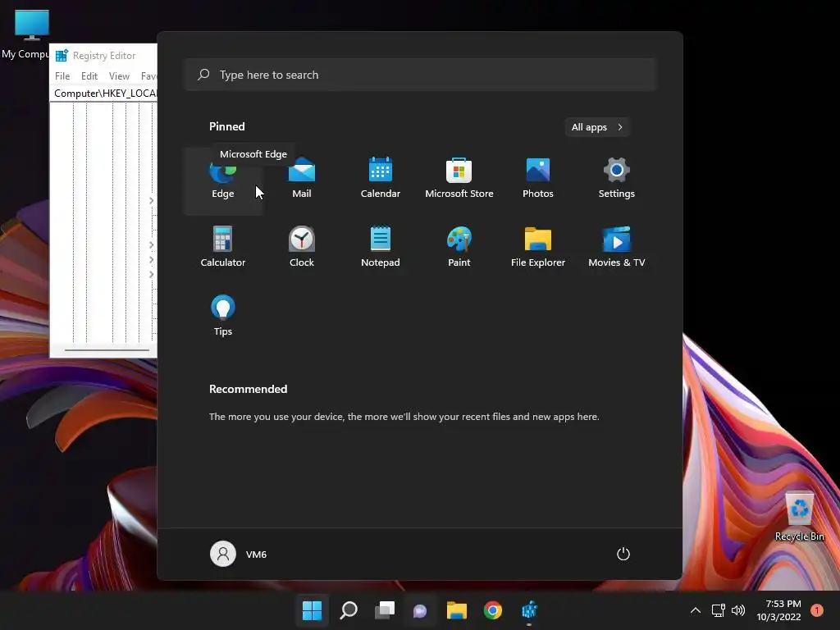Screen dimensions: 840x630
Task: Click Registry Editor address bar path
Action: point(104,94)
